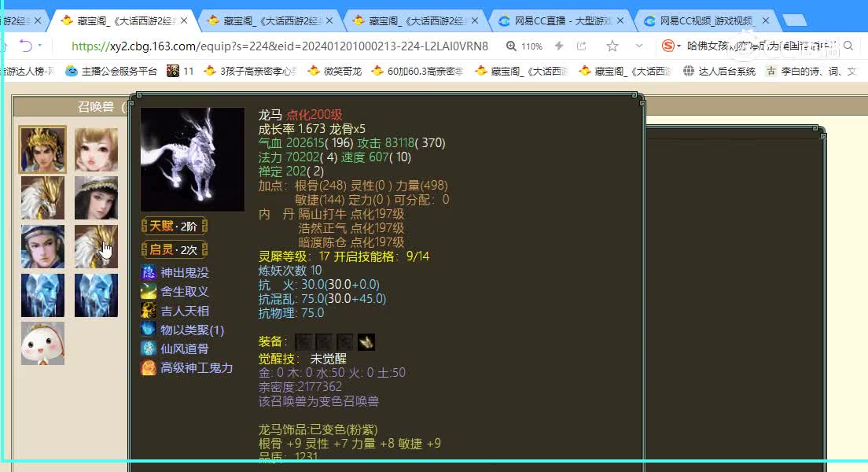Open the bookmark labeled 11
Screen dimensions: 868x472
pos(181,71)
